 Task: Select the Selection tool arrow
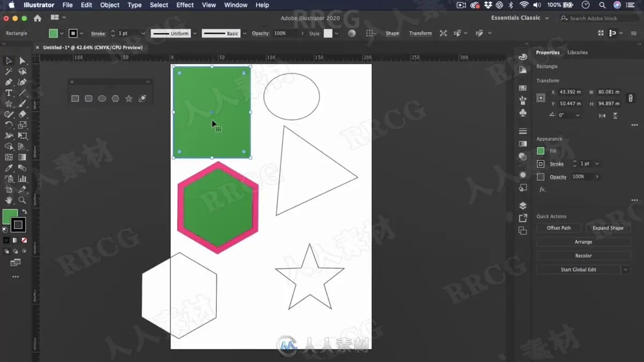(9, 61)
